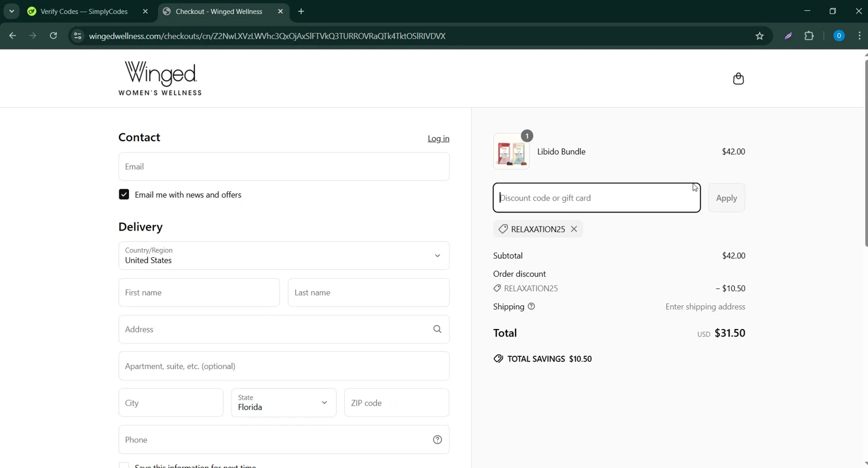Click the shipping help question mark icon
Screen dimensions: 868x468
(531, 306)
